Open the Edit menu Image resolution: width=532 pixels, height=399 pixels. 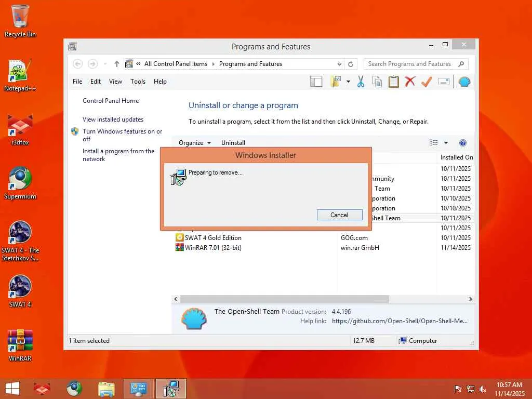tap(96, 82)
